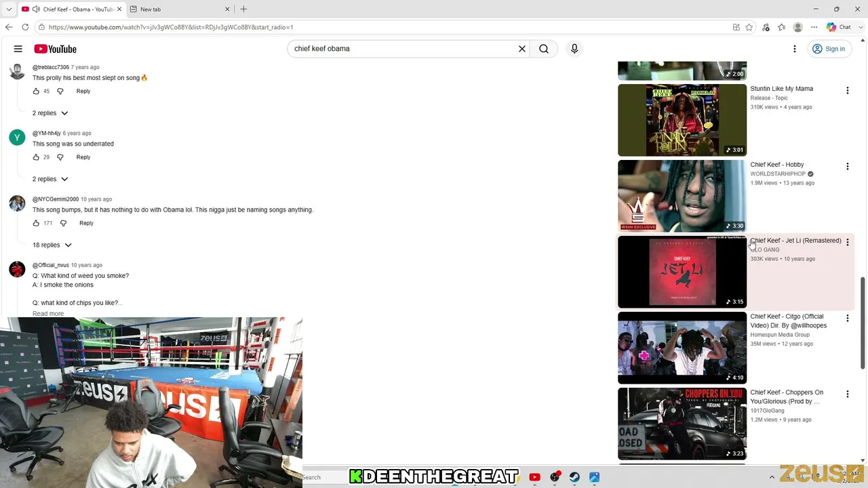The image size is (868, 488).
Task: Play "Chief Keef - Hobby" video thumbnail
Action: click(x=682, y=196)
